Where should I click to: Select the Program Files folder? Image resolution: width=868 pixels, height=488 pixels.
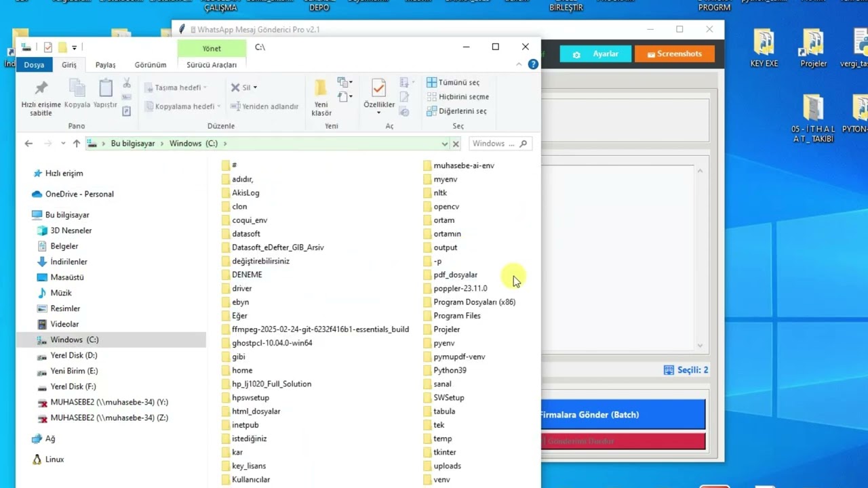click(452, 316)
